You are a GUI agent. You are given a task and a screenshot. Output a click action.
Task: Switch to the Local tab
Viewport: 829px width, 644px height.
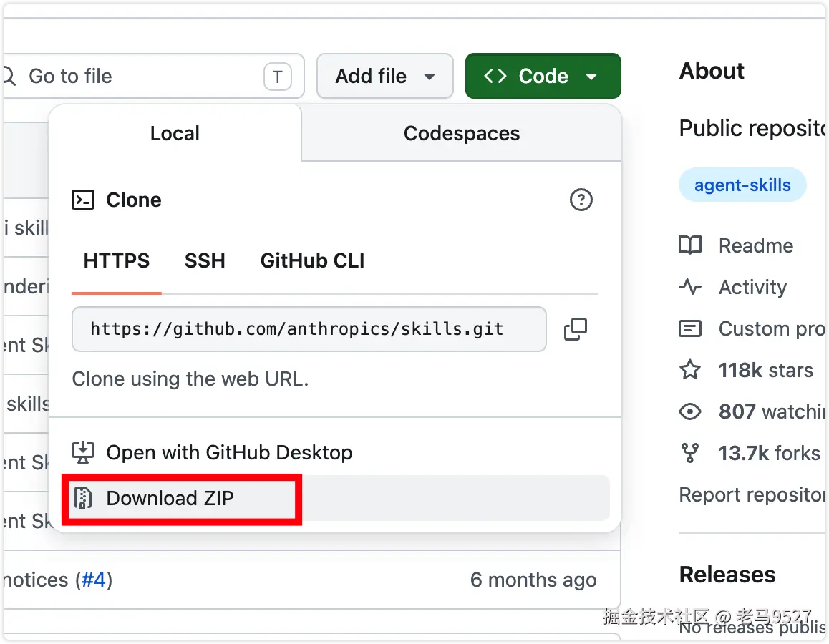(175, 133)
